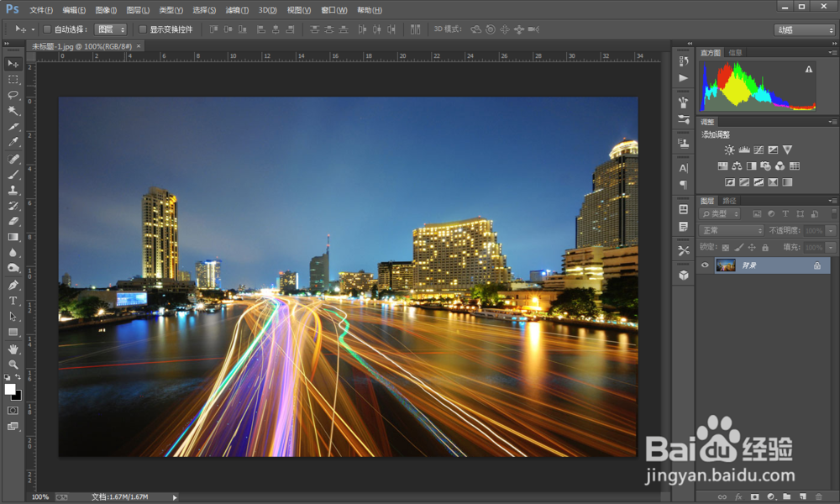Open the 滤镜(T) menu
Image resolution: width=840 pixels, height=504 pixels.
(237, 10)
